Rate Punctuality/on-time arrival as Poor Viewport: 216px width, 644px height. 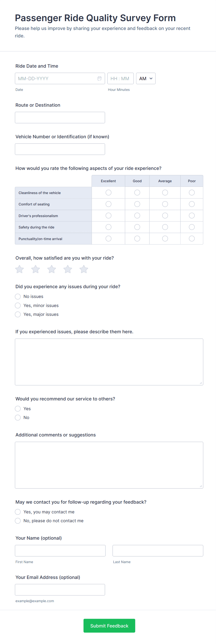coord(192,238)
